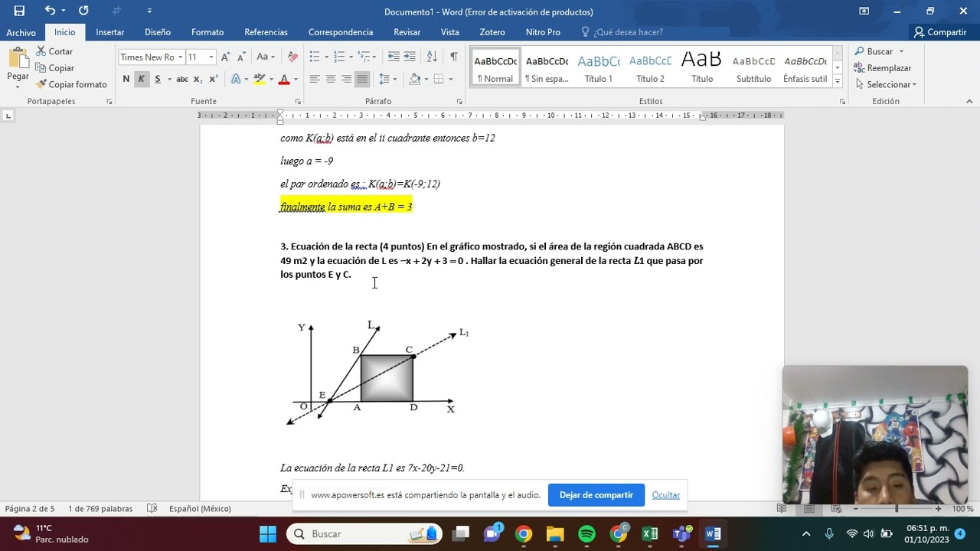Viewport: 980px width, 551px height.
Task: Click zoom slider handle in status bar
Action: (896, 508)
